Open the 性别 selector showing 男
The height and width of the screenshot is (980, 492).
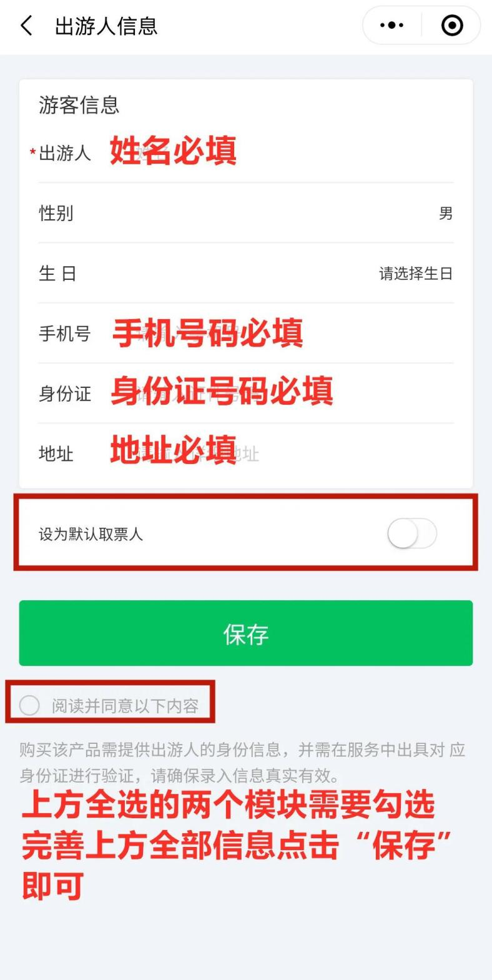click(246, 213)
